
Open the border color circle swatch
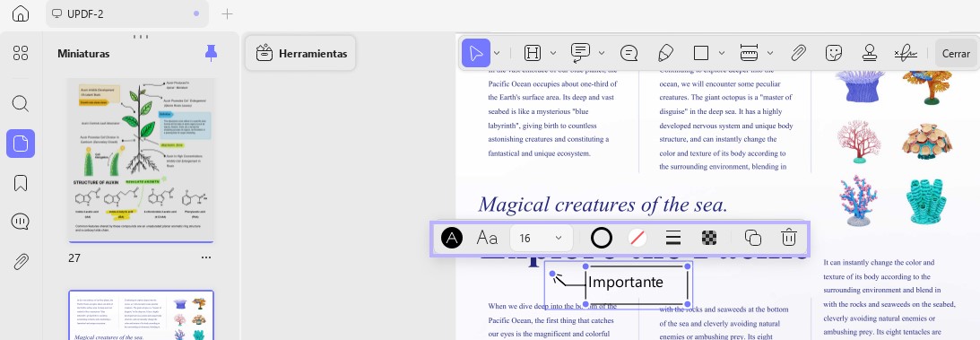602,238
